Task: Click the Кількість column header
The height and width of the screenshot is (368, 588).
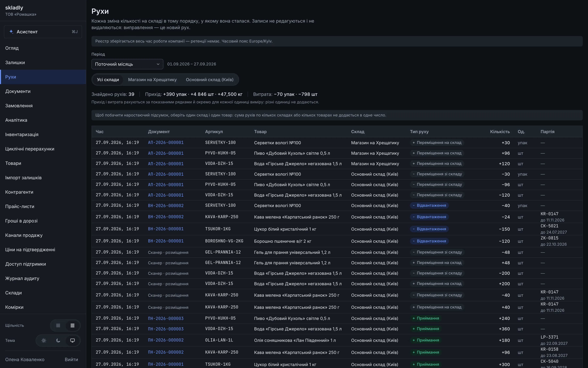Action: coord(500,132)
